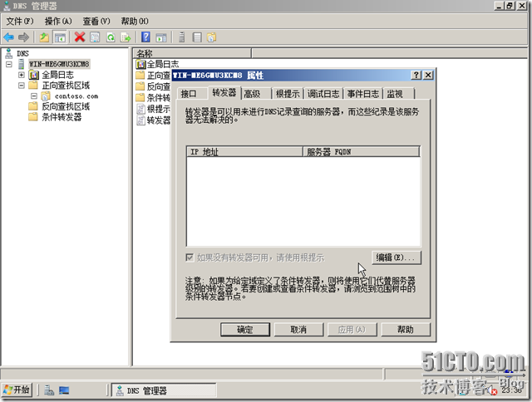This screenshot has width=532, height=402.
Task: Click the Forward arrow toolbar icon
Action: (23, 37)
